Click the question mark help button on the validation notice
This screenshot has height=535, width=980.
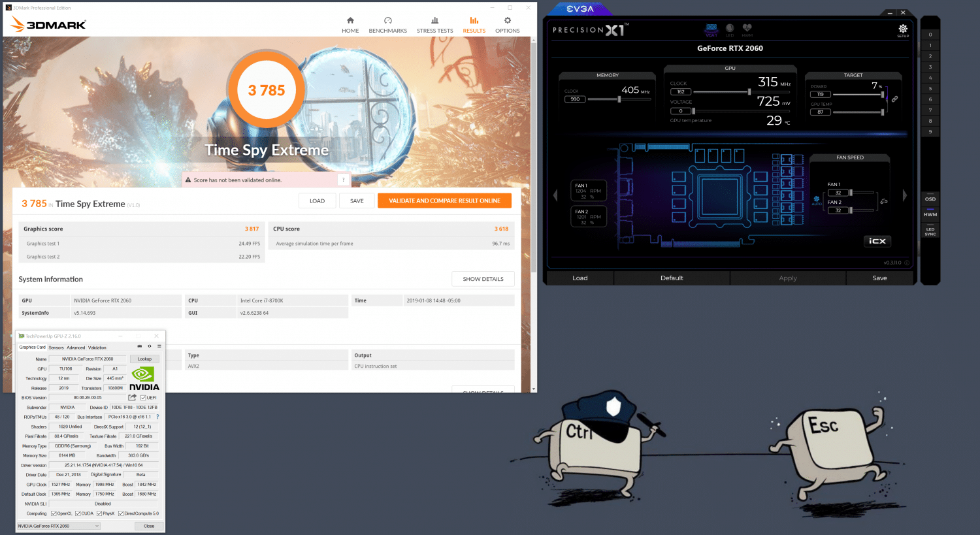343,180
